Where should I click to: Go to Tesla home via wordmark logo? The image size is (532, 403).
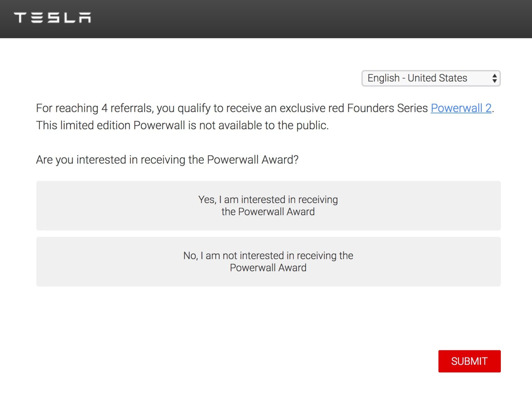click(52, 18)
